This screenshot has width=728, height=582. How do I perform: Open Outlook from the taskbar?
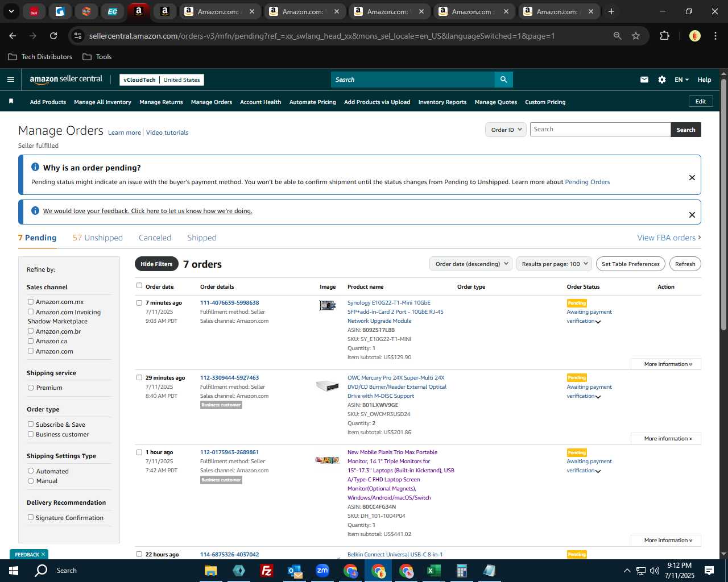(x=295, y=571)
